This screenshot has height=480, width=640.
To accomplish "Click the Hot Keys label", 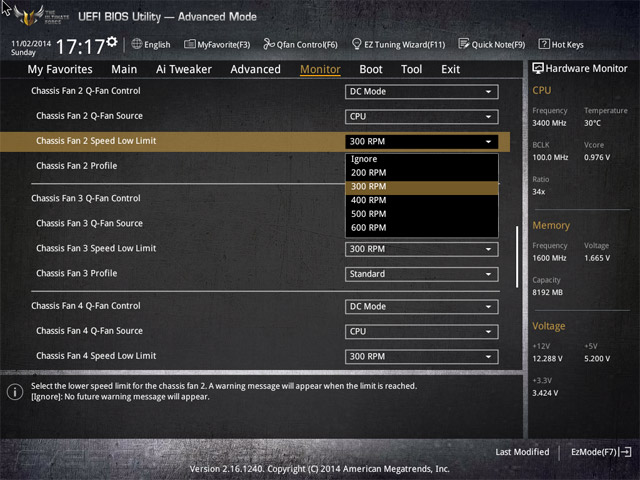I will click(567, 44).
